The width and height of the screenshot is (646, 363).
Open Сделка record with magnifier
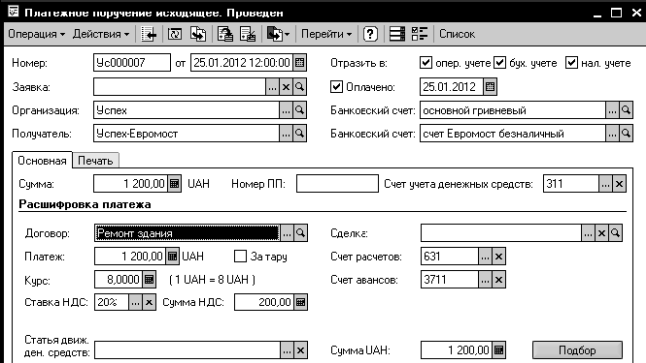(615, 233)
